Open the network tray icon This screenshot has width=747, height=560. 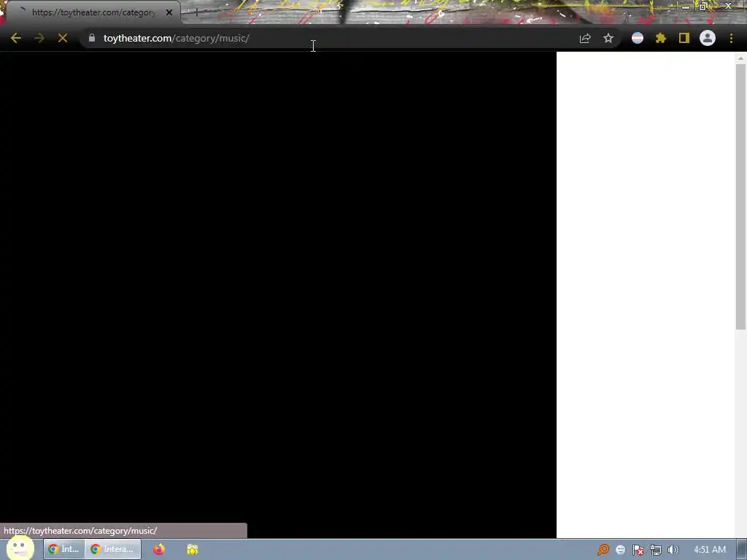[x=656, y=550]
